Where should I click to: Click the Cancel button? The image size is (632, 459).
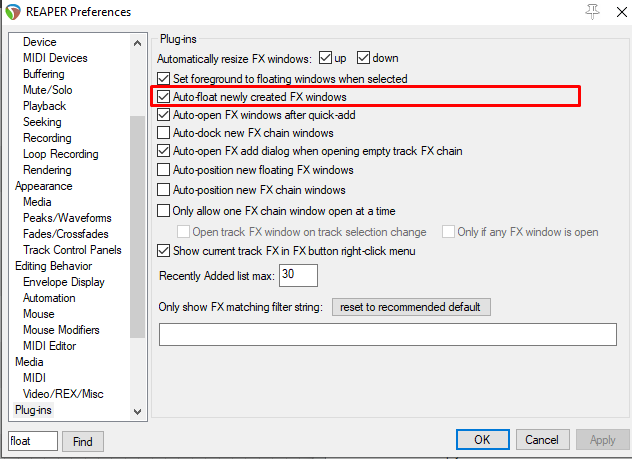[541, 440]
